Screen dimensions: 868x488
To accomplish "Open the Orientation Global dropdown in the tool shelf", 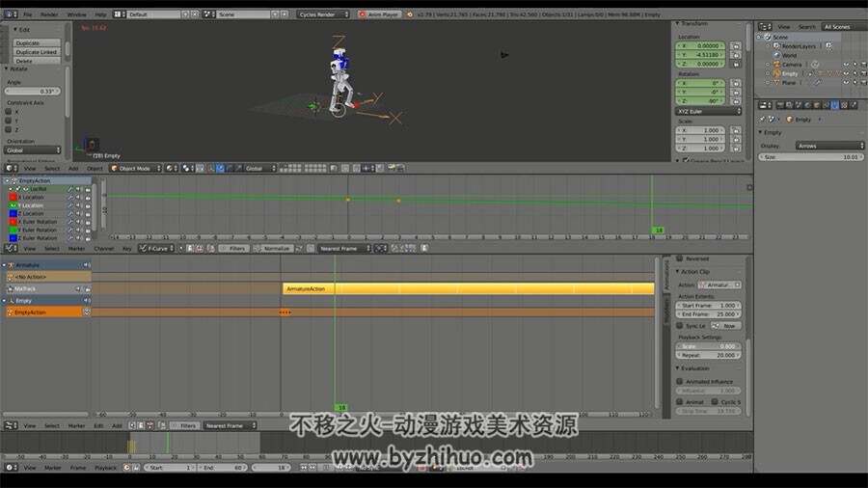I will [33, 149].
